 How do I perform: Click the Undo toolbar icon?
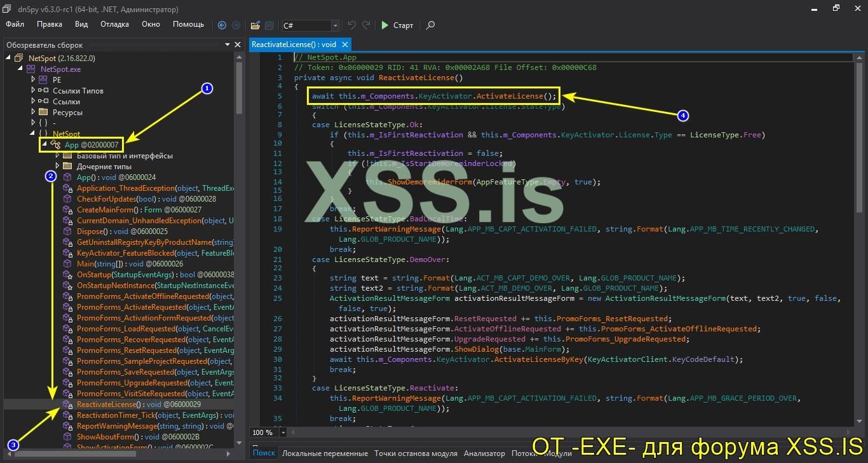tap(352, 25)
